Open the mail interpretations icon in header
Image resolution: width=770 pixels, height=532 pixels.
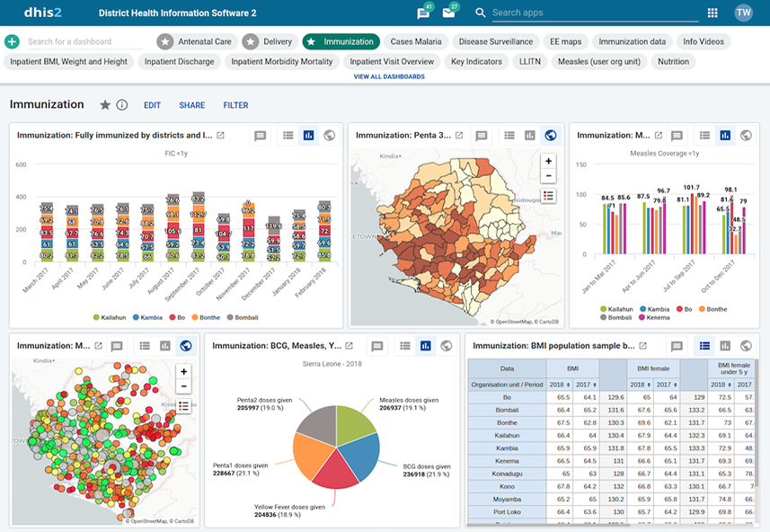point(448,13)
